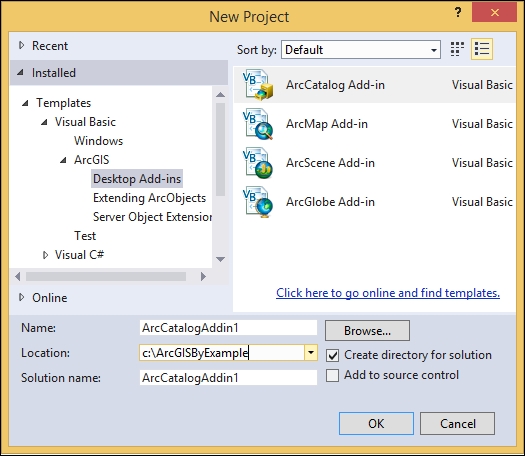Switch to small icons view

(x=457, y=49)
